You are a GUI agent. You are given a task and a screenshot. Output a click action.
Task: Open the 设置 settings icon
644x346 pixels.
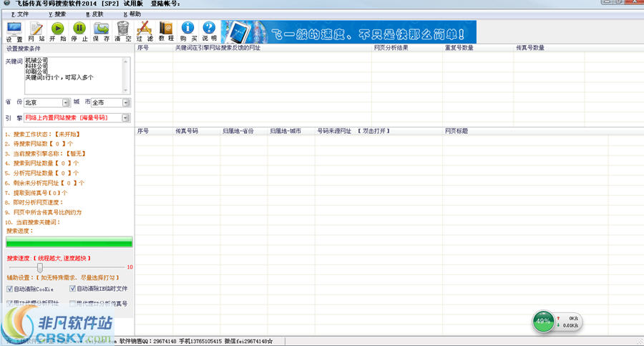point(14,31)
